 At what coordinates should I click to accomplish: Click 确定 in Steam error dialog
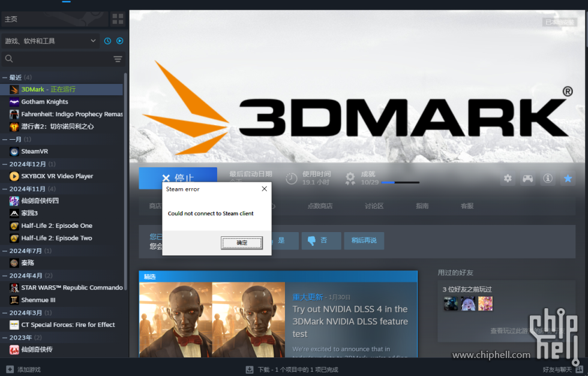(x=242, y=243)
